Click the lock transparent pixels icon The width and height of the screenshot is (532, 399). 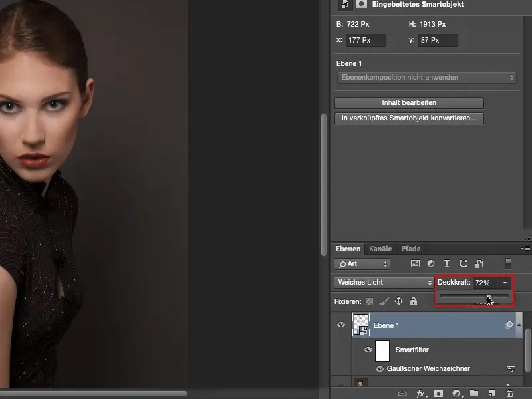pyautogui.click(x=369, y=301)
